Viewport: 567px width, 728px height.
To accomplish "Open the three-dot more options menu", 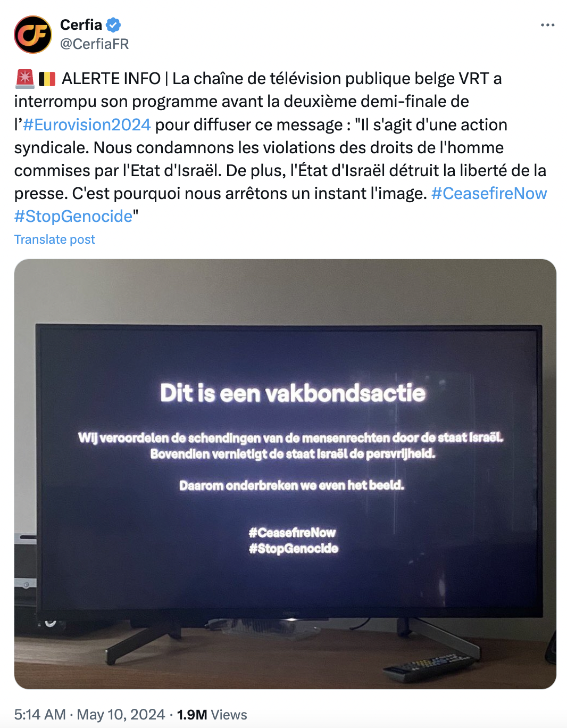I will pos(547,25).
